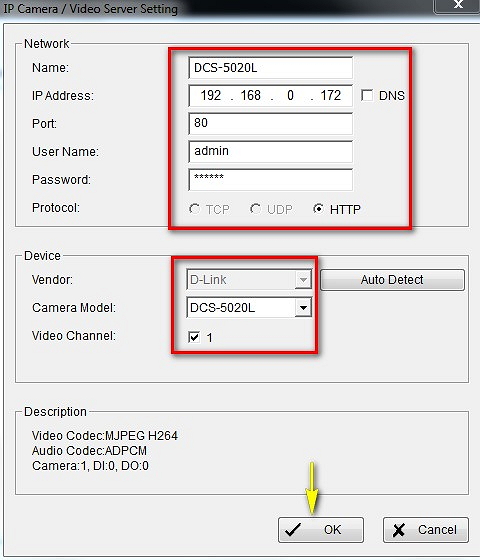This screenshot has height=560, width=480.
Task: Click the Port field showing 80
Action: point(270,124)
